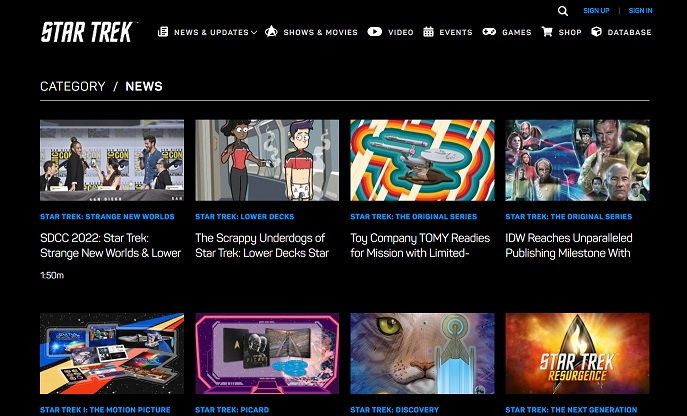This screenshot has height=416, width=687.
Task: Read the Toy Company TOMY Readies headline
Action: point(420,245)
